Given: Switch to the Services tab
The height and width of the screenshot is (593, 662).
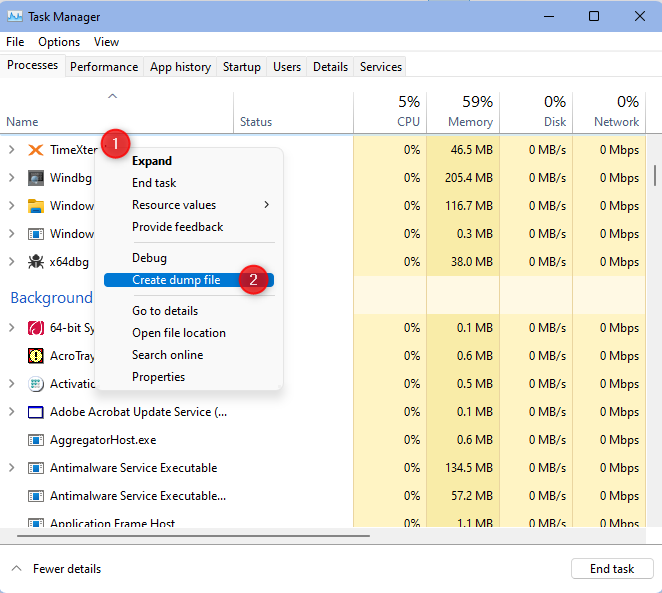Looking at the screenshot, I should coord(380,67).
